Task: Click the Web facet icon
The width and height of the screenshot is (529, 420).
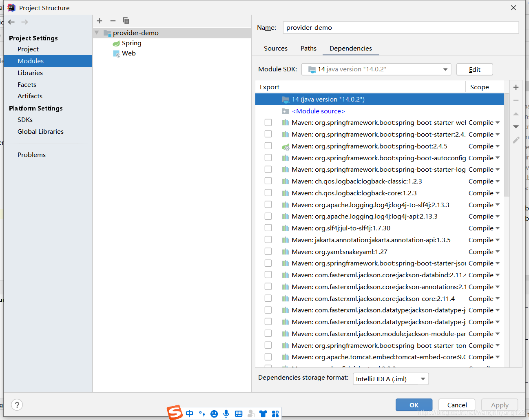Action: pos(117,53)
